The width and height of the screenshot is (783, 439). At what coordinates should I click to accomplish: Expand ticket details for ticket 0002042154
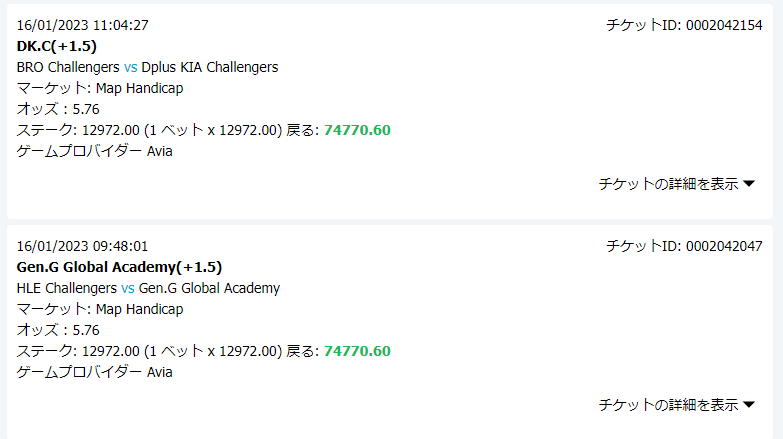pyautogui.click(x=677, y=184)
